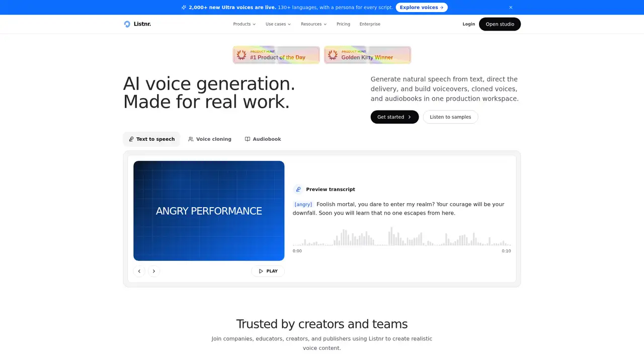
Task: Select the Text to speech tab
Action: coord(151,139)
